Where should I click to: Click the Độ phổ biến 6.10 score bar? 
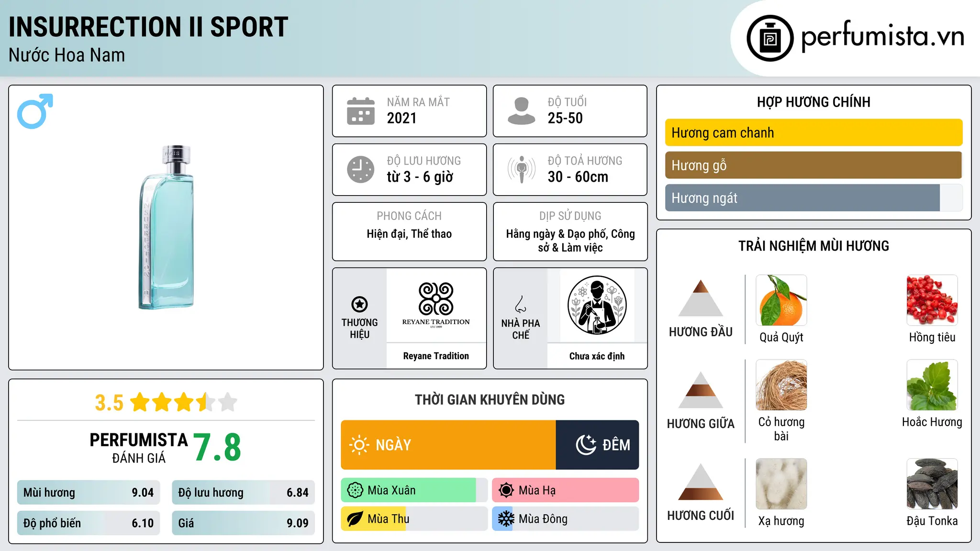[x=89, y=523]
